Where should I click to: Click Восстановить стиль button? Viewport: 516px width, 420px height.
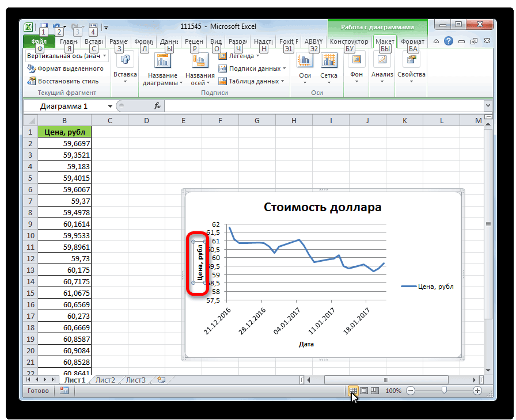[63, 81]
